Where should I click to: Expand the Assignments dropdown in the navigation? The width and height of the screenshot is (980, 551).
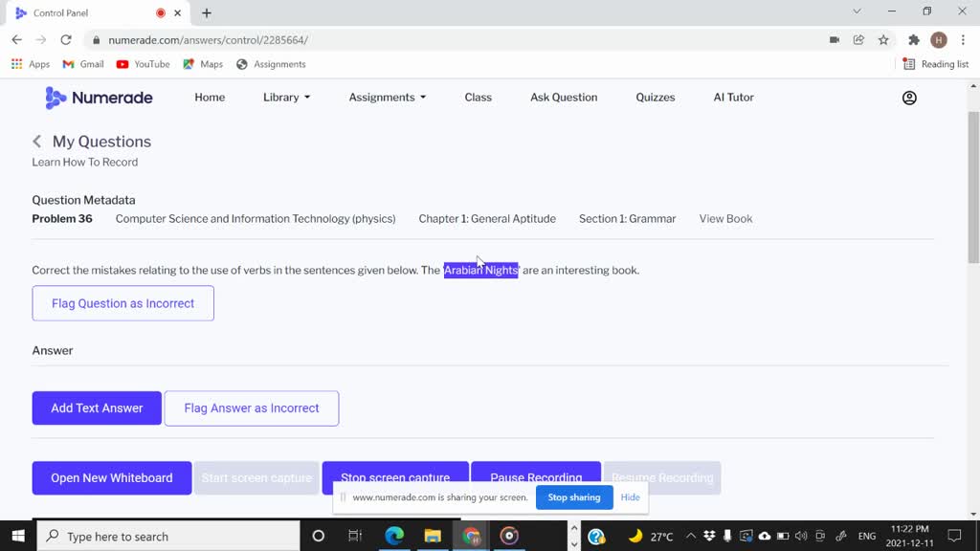click(x=387, y=97)
